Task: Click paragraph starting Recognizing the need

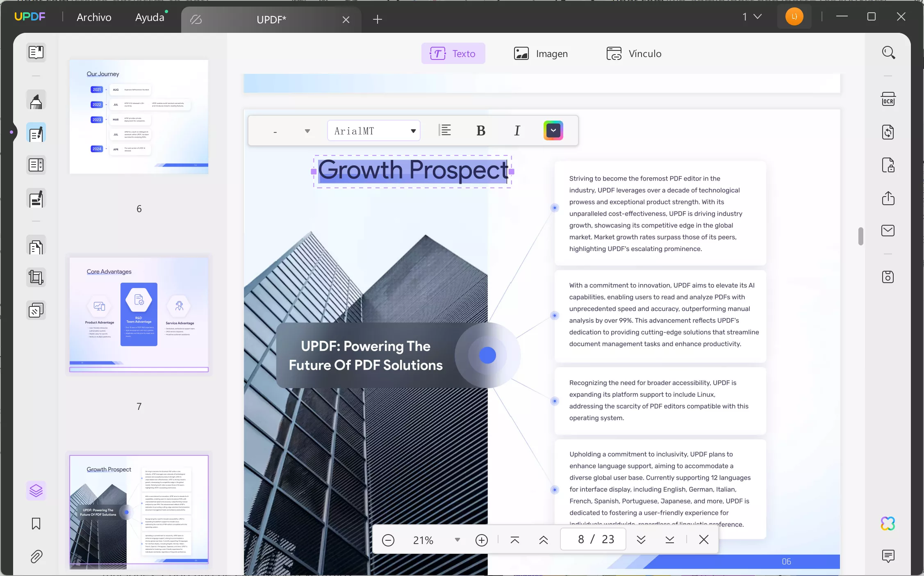Action: point(659,400)
